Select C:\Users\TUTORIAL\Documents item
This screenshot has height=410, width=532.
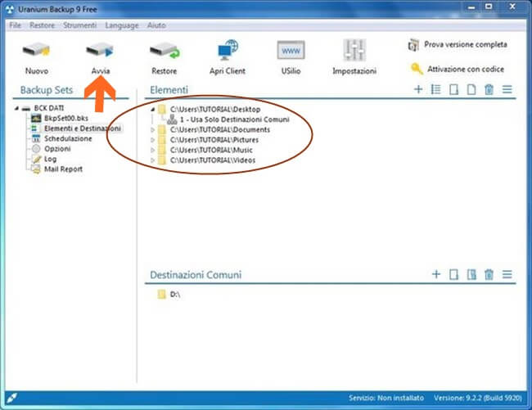click(220, 130)
